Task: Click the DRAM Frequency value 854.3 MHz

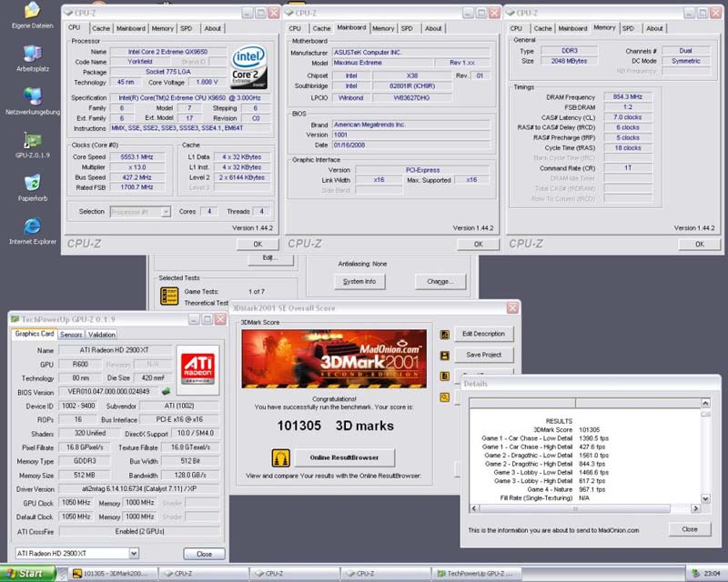Action: (628, 97)
